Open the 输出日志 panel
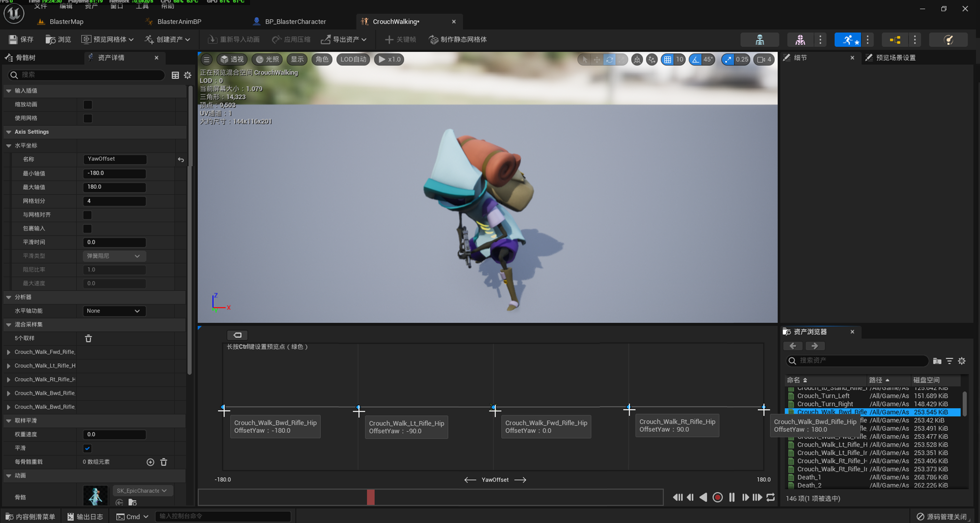980x523 pixels. pyautogui.click(x=85, y=517)
